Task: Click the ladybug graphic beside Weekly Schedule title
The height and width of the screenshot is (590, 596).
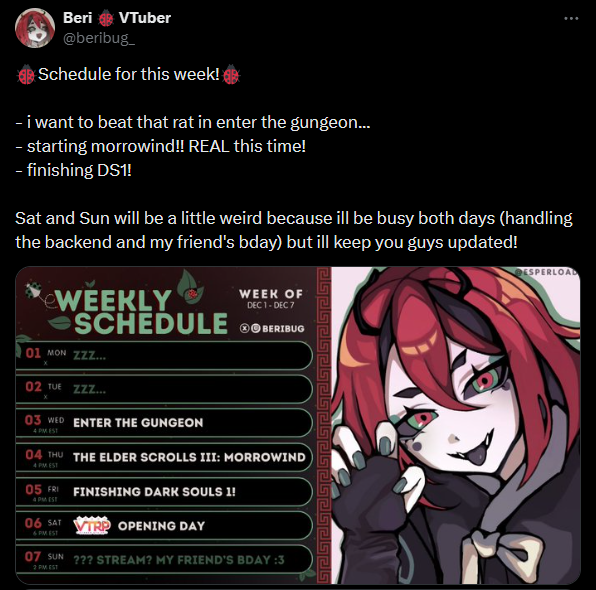Action: [x=35, y=291]
